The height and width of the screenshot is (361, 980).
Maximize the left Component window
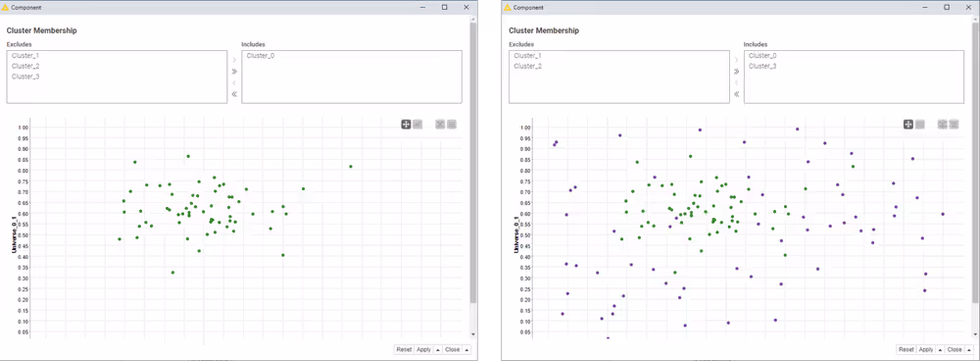pos(444,7)
